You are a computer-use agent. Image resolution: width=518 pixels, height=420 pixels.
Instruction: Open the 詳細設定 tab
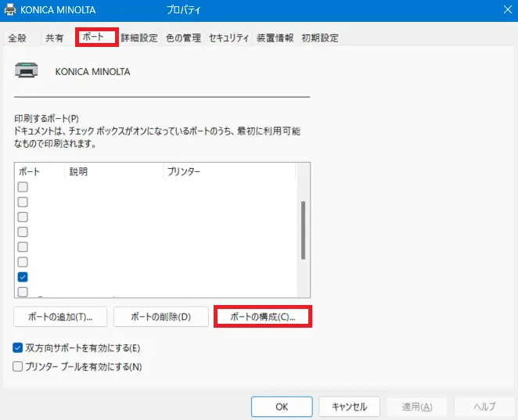point(139,38)
